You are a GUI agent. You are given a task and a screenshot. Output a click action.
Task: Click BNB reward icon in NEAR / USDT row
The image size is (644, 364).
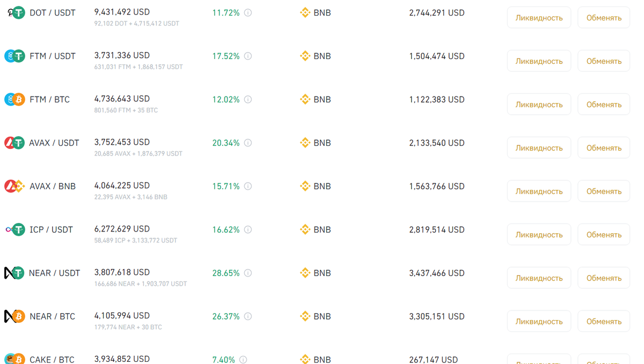305,273
